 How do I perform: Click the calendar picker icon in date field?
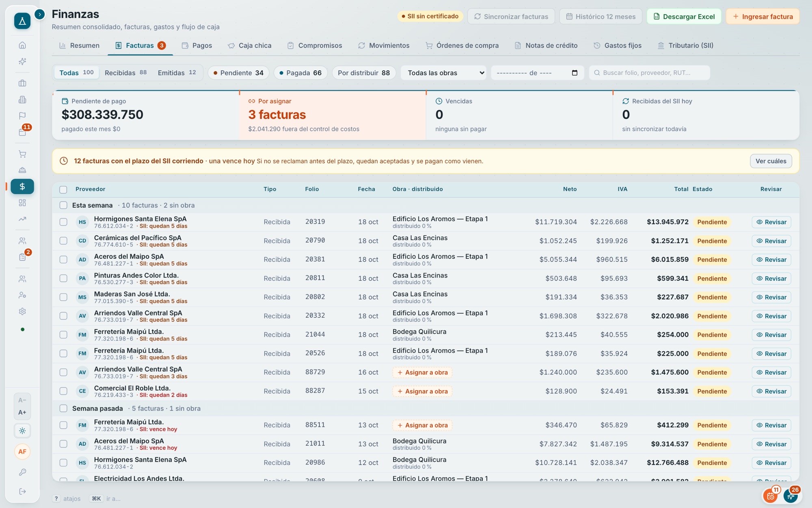tap(574, 73)
